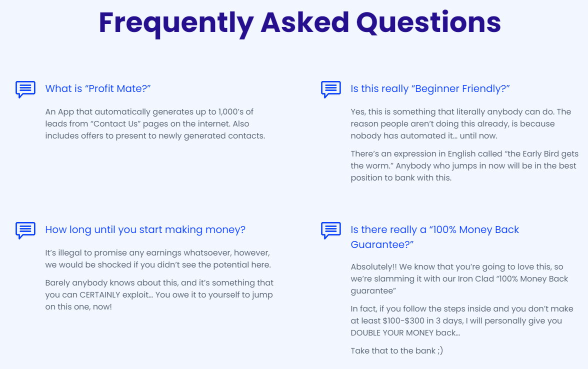Image resolution: width=588 pixels, height=369 pixels.
Task: Click chat icon beside "What is Profit Mate?"
Action: 25,89
